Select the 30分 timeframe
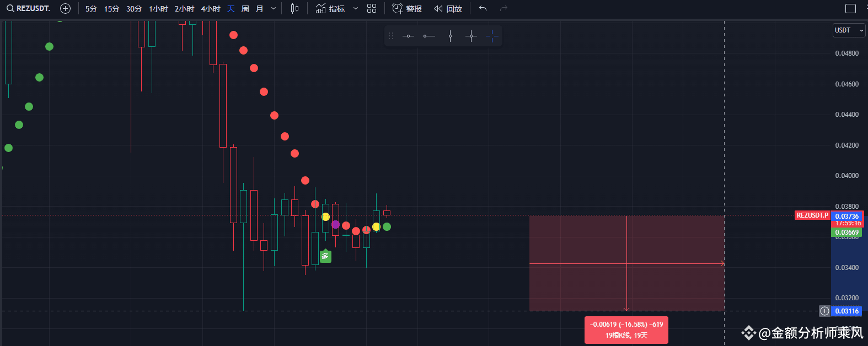 click(x=134, y=9)
